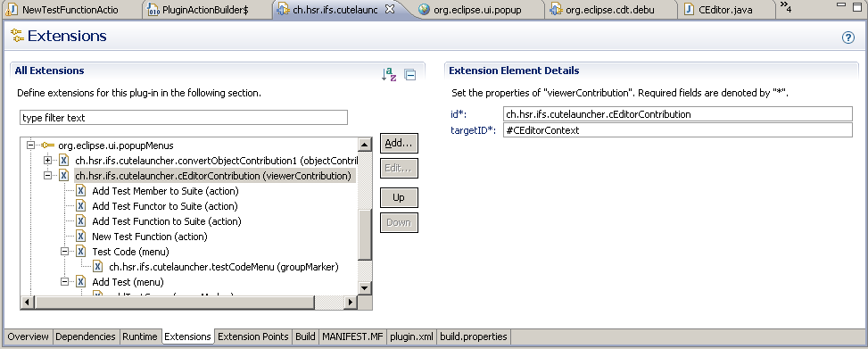This screenshot has height=349, width=868.
Task: Switch to PluginActionBuilder$ editor tab
Action: [x=206, y=10]
